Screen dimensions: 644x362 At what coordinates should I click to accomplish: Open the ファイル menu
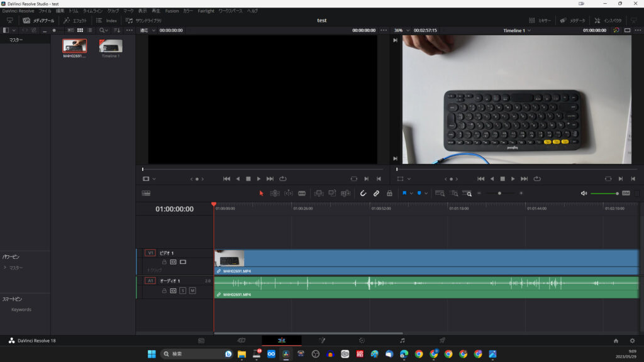coord(45,11)
